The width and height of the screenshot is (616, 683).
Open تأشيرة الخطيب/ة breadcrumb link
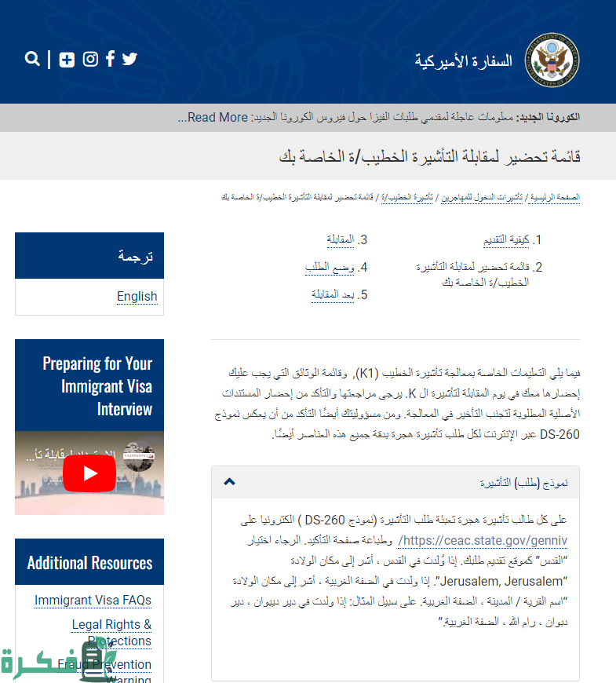[x=407, y=197]
